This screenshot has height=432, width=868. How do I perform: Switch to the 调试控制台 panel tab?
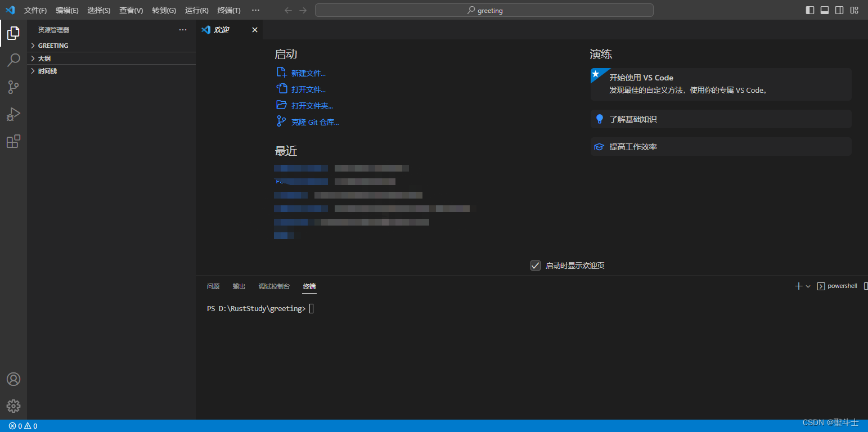pyautogui.click(x=274, y=286)
